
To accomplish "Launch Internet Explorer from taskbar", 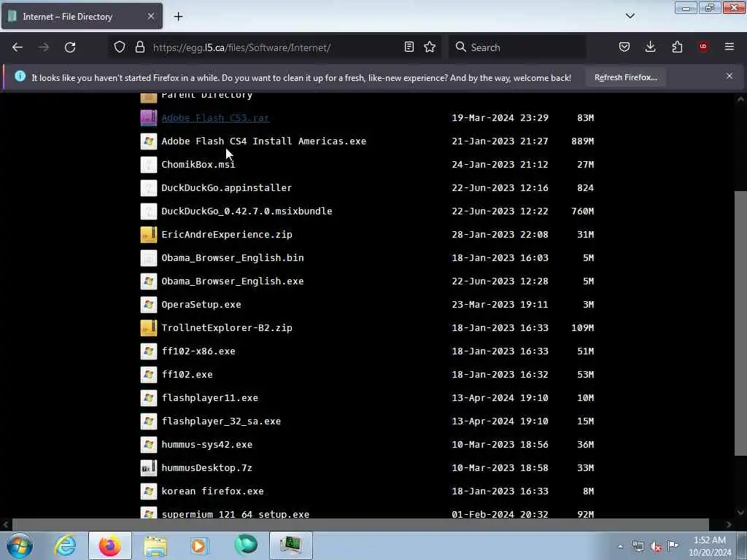I will (65, 545).
